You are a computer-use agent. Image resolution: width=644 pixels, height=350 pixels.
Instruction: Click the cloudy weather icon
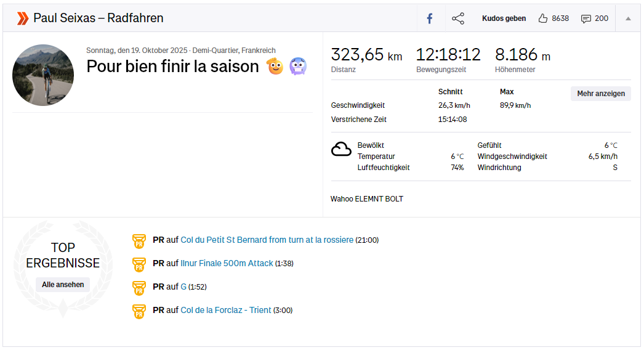[x=341, y=149]
